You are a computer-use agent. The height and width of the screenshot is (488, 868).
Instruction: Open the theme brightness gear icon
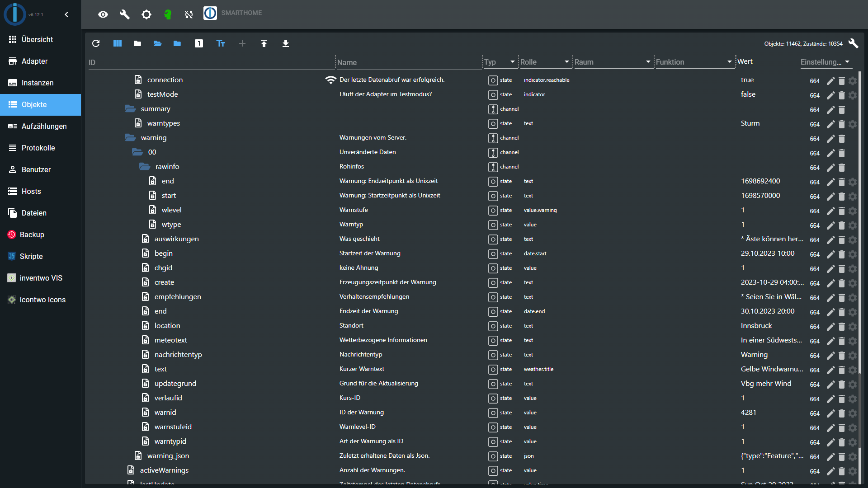(x=146, y=14)
